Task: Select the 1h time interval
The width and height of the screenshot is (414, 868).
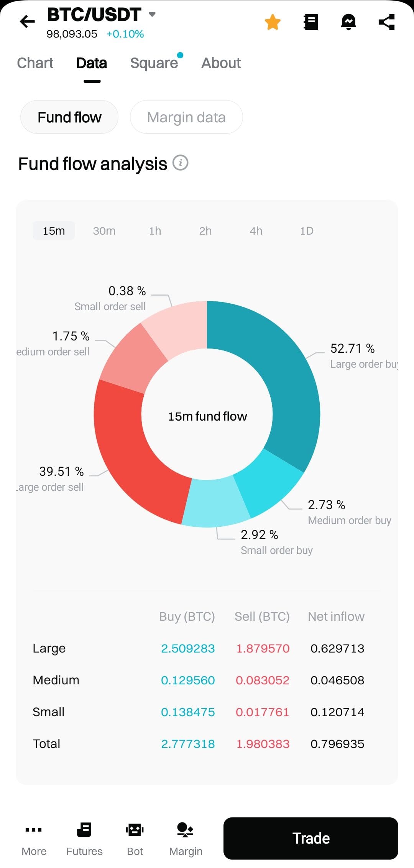Action: pyautogui.click(x=155, y=231)
